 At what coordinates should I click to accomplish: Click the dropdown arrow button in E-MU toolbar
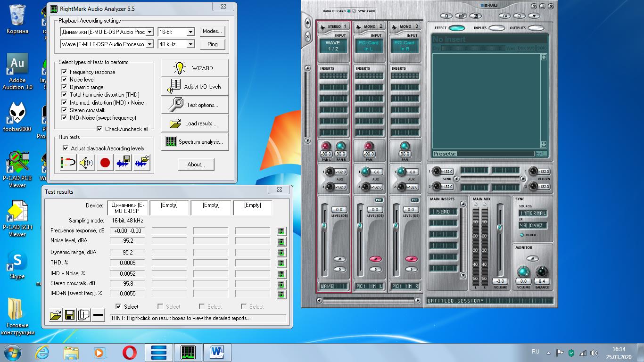533,16
